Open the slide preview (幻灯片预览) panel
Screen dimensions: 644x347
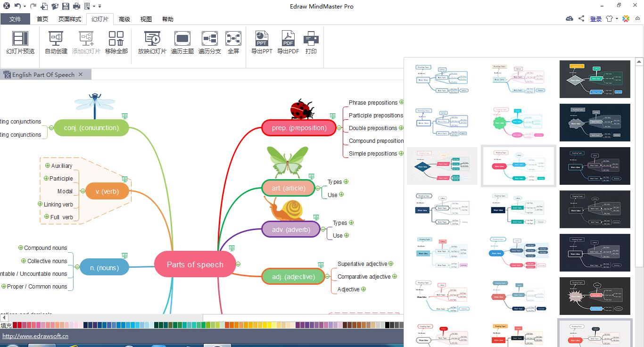(x=20, y=43)
